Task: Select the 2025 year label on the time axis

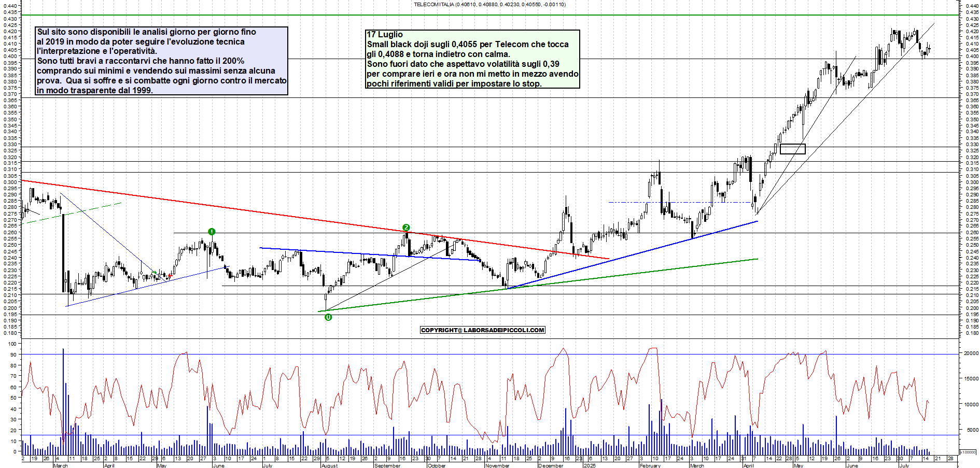Action: point(590,465)
